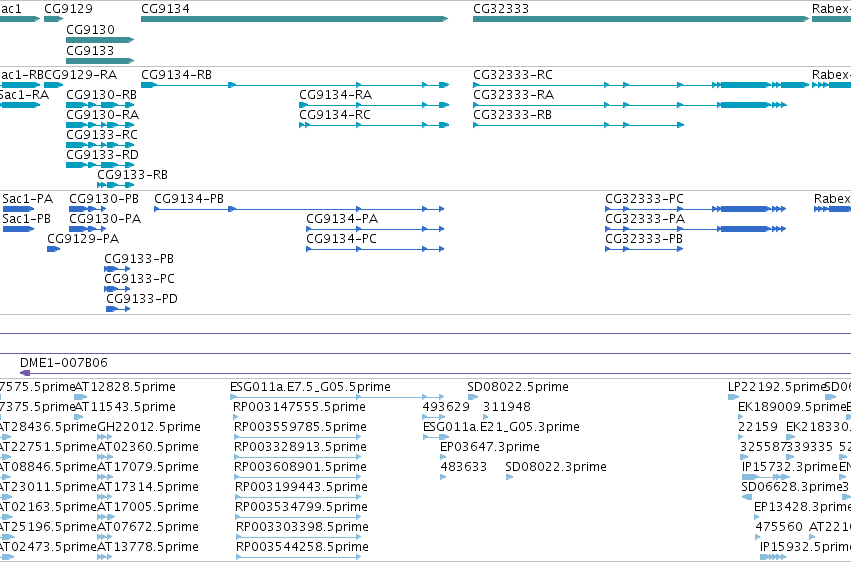Viewport: 851px width, 562px height.
Task: Open EST SD08022.5prime
Action: click(518, 387)
